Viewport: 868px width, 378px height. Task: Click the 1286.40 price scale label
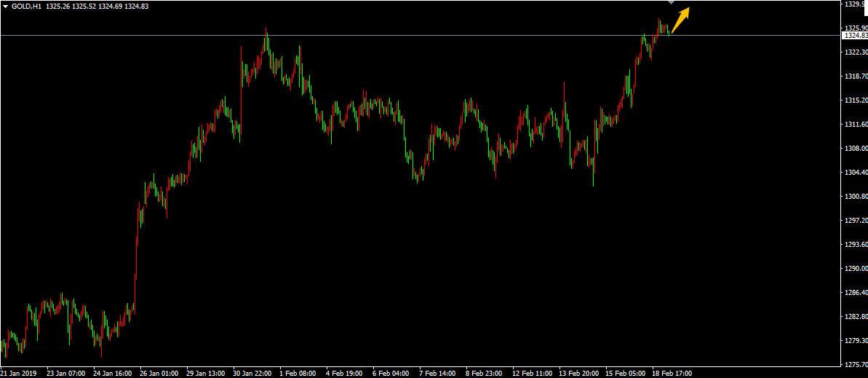point(856,293)
